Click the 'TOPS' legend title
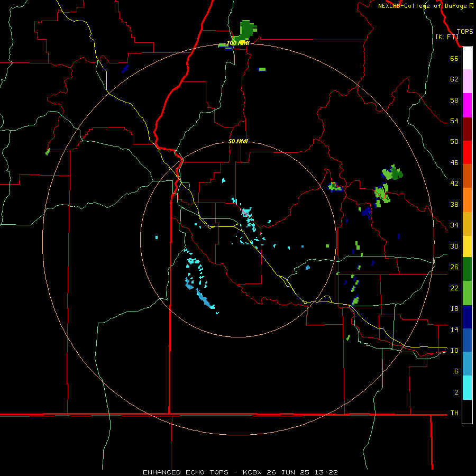This screenshot has height=476, width=476. click(x=465, y=32)
